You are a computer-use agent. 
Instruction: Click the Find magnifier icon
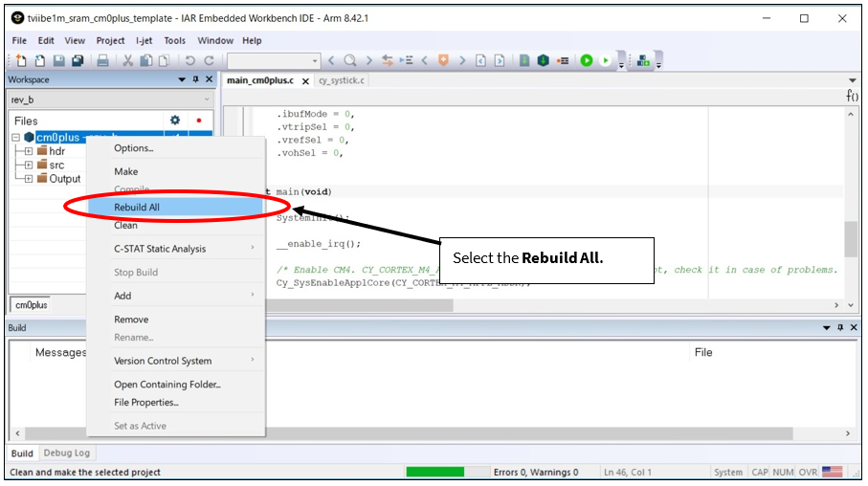(x=350, y=60)
